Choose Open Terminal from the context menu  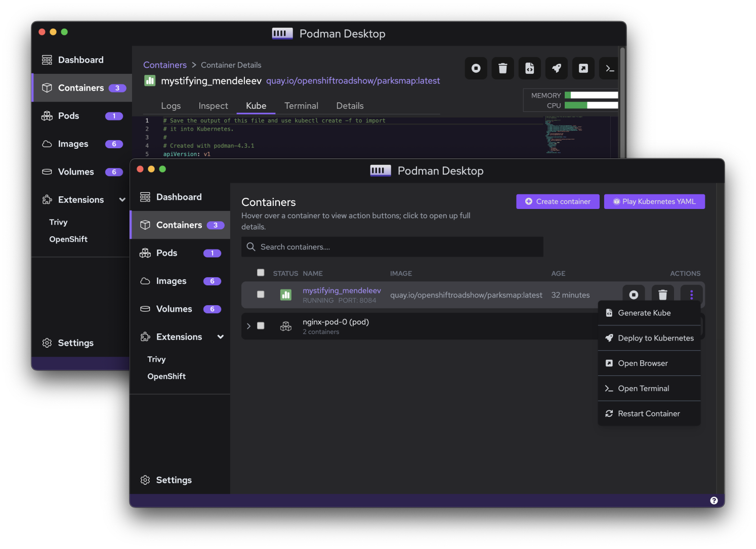pos(649,389)
